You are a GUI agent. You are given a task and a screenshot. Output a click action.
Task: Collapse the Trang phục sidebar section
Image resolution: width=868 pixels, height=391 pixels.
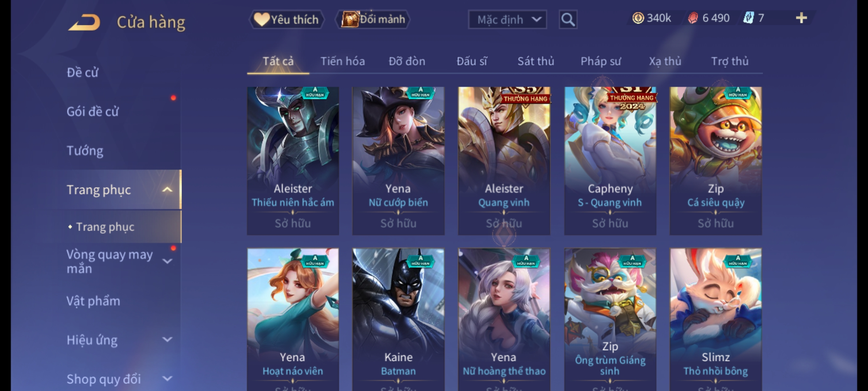[167, 190]
